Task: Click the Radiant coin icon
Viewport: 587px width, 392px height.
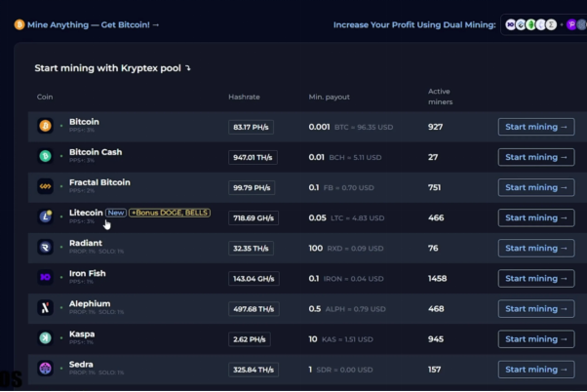Action: click(45, 248)
